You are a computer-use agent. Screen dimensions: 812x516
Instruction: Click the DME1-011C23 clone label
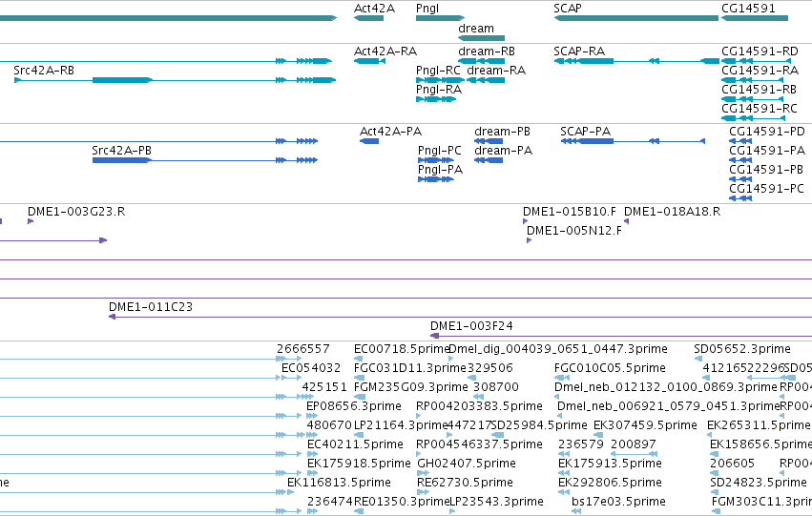point(151,307)
